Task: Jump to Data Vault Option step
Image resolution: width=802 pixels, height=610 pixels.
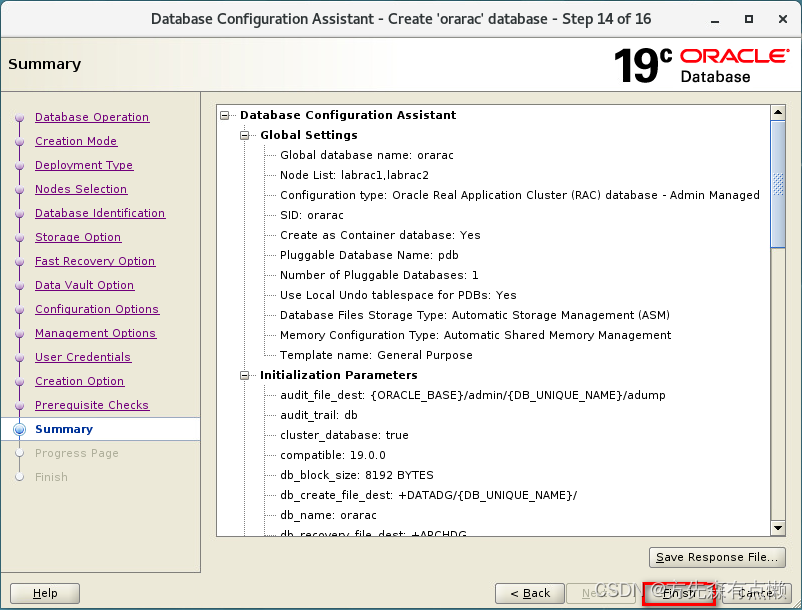Action: pos(84,285)
